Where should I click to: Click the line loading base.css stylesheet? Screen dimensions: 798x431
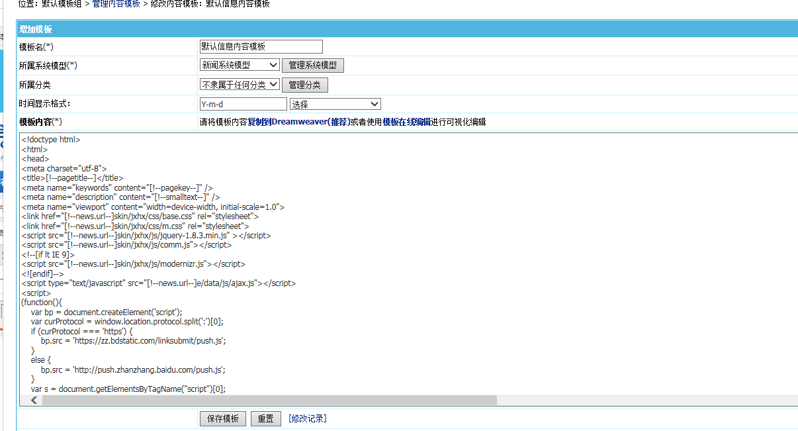coord(140,216)
